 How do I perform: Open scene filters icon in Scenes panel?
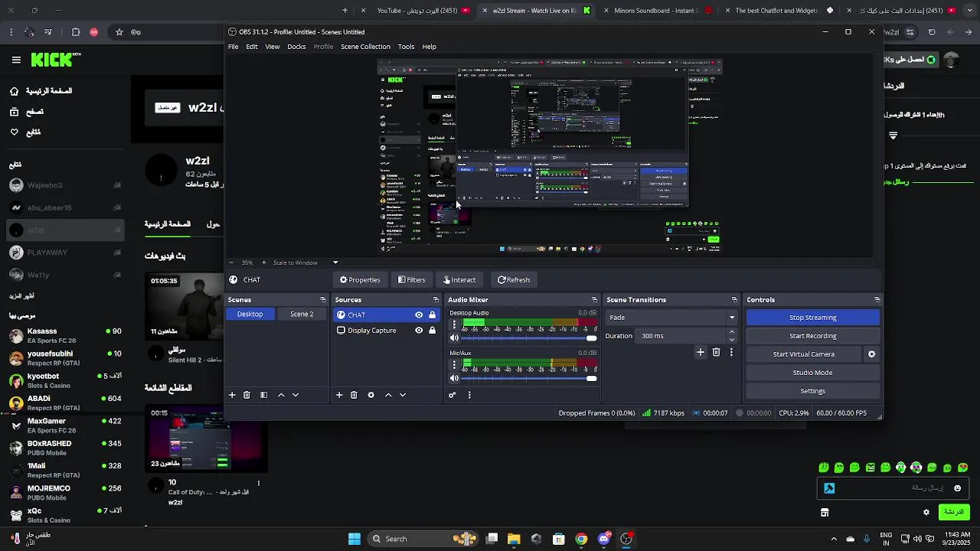coord(263,395)
